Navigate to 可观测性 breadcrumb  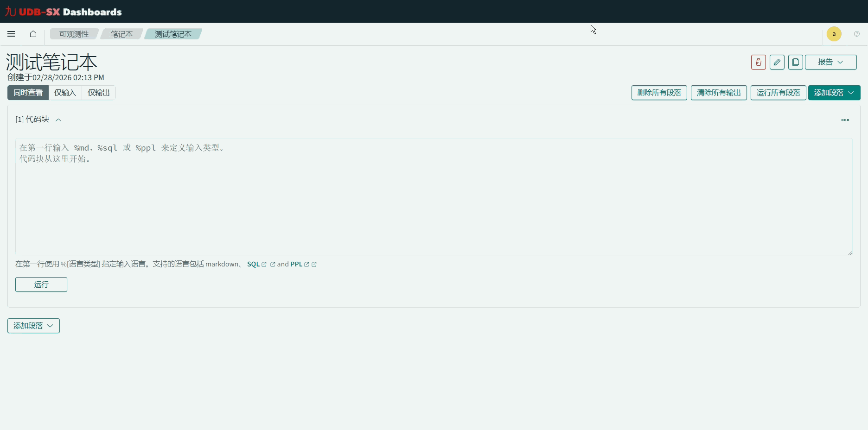pos(74,34)
